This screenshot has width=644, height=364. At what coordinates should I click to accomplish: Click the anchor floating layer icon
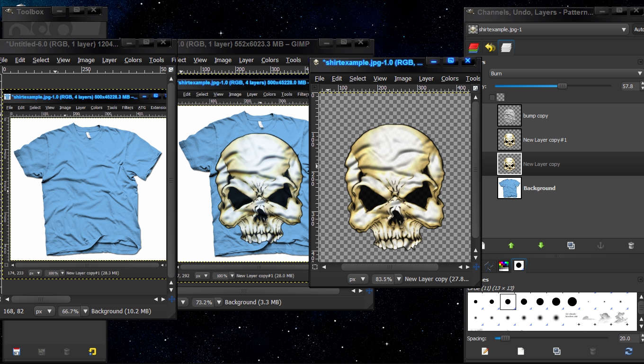[601, 246]
